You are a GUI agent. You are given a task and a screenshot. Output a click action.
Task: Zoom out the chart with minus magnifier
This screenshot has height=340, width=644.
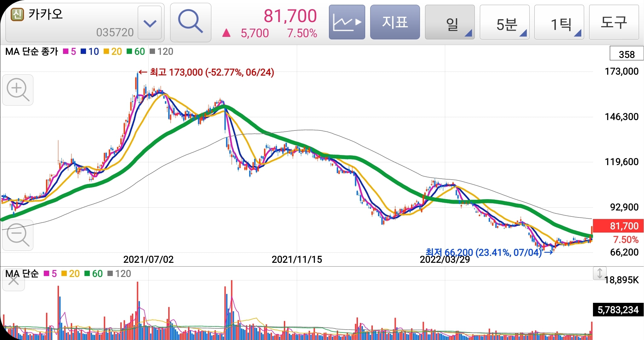coord(18,235)
